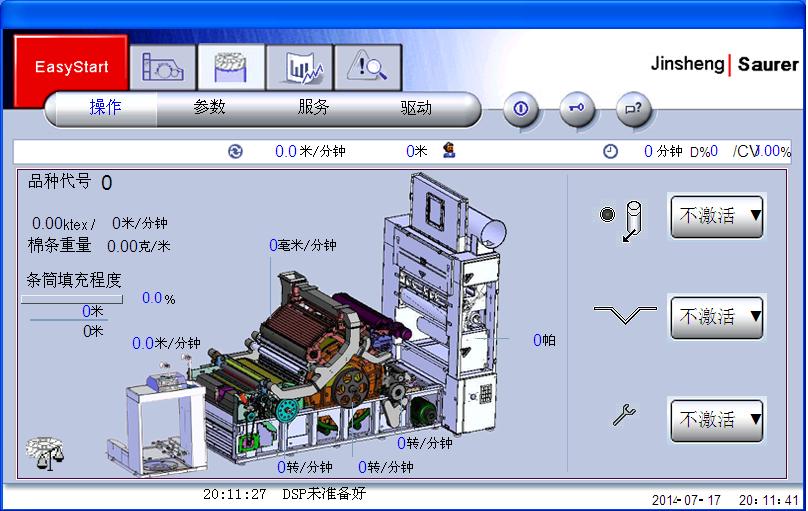The image size is (808, 511).
Task: Click the EasyStart button
Action: tap(71, 68)
